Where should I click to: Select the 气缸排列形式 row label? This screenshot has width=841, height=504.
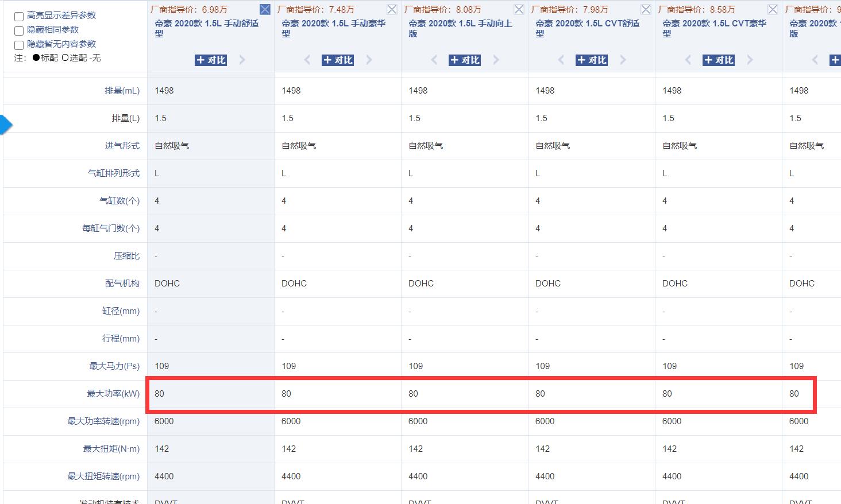[x=113, y=173]
